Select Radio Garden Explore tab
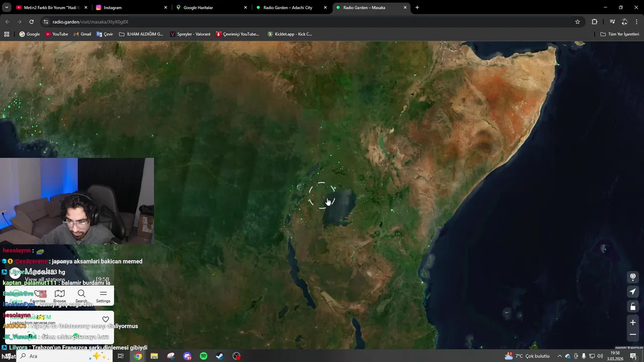Viewport: 644px width, 362px height. [x=16, y=296]
